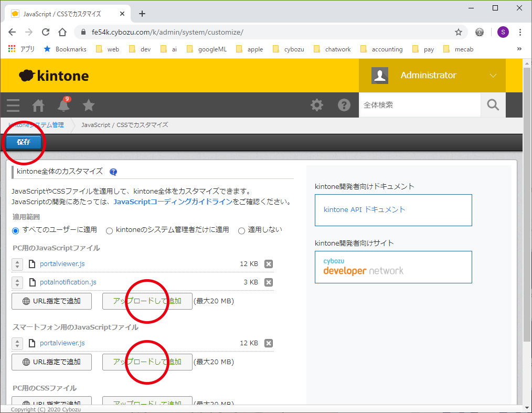The width and height of the screenshot is (532, 413).
Task: Open the googleML bookmarks folder
Action: [206, 49]
